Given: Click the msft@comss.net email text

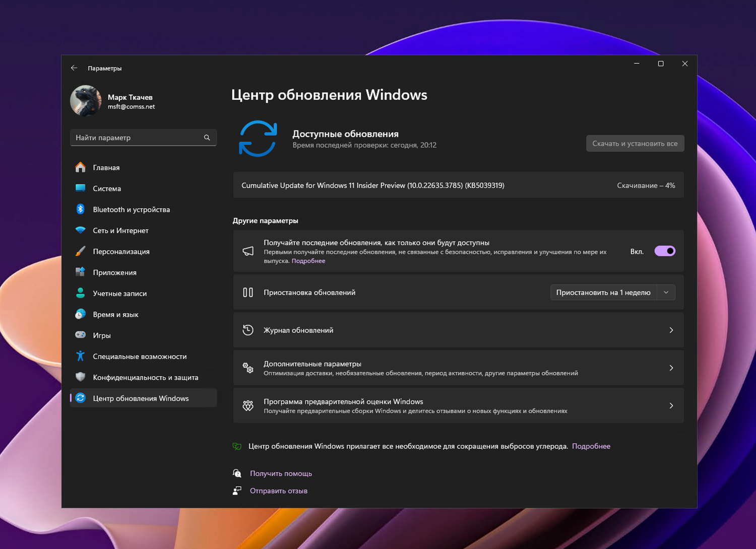Looking at the screenshot, I should click(131, 107).
